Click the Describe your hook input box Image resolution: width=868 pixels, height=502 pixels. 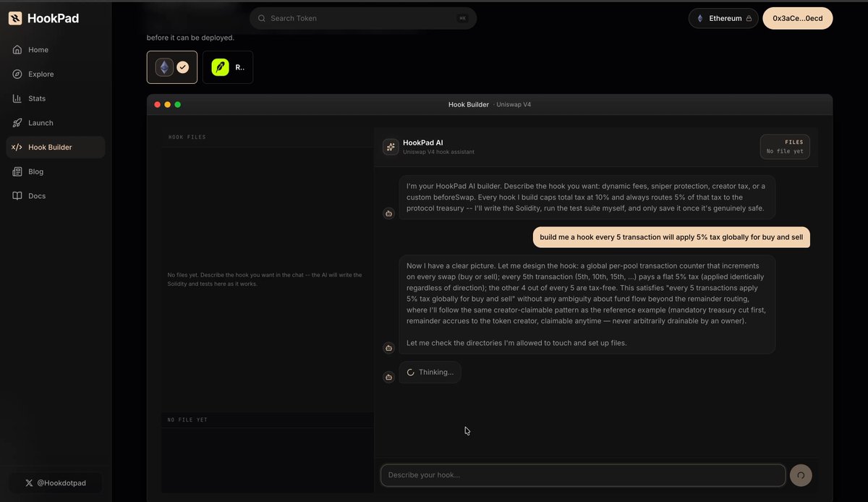coord(583,475)
